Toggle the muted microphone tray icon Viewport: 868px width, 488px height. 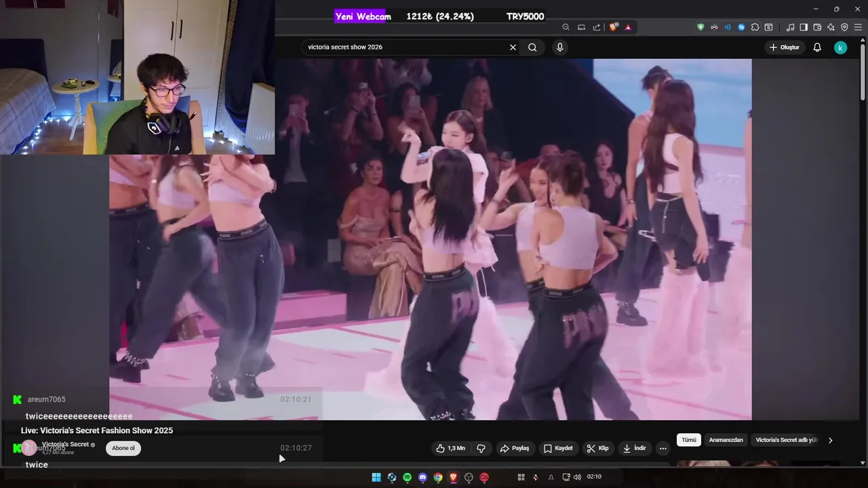(536, 477)
